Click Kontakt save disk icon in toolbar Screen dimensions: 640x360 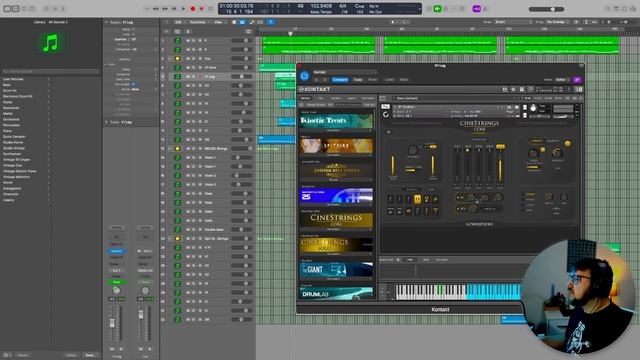[x=522, y=89]
